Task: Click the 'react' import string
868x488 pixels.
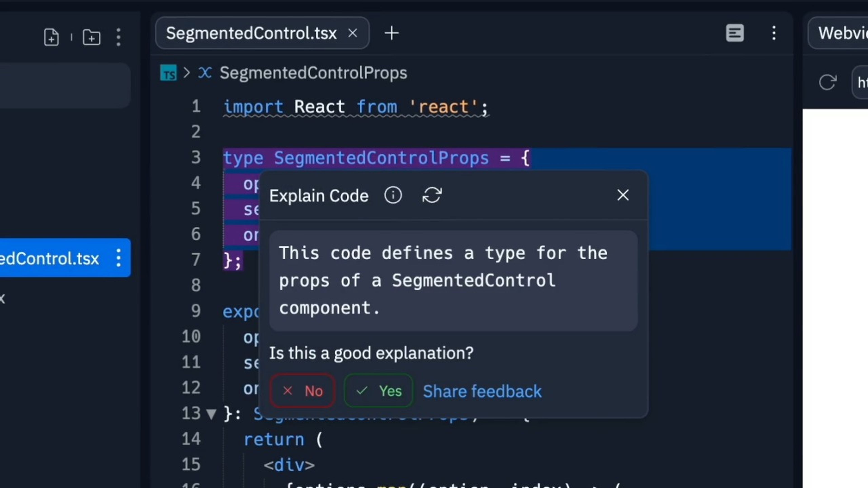Action: click(443, 107)
